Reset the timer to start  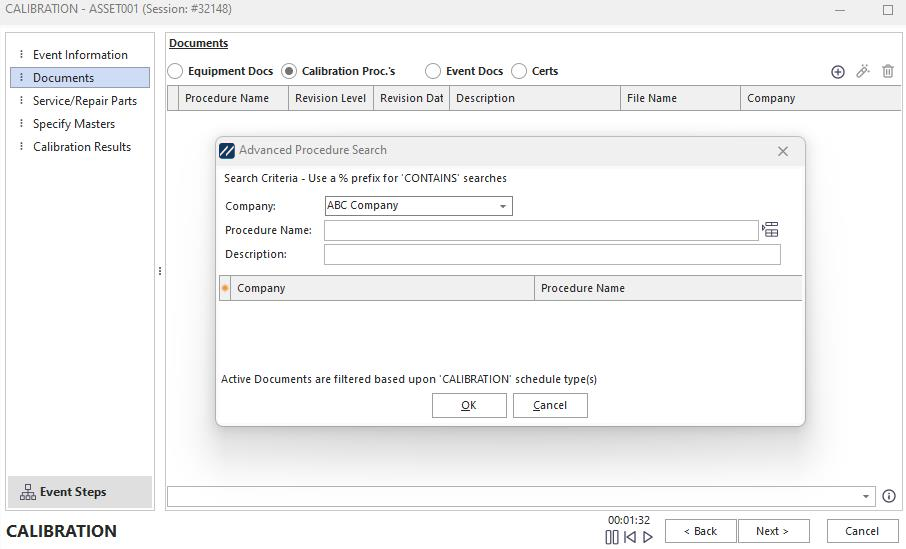[x=630, y=537]
